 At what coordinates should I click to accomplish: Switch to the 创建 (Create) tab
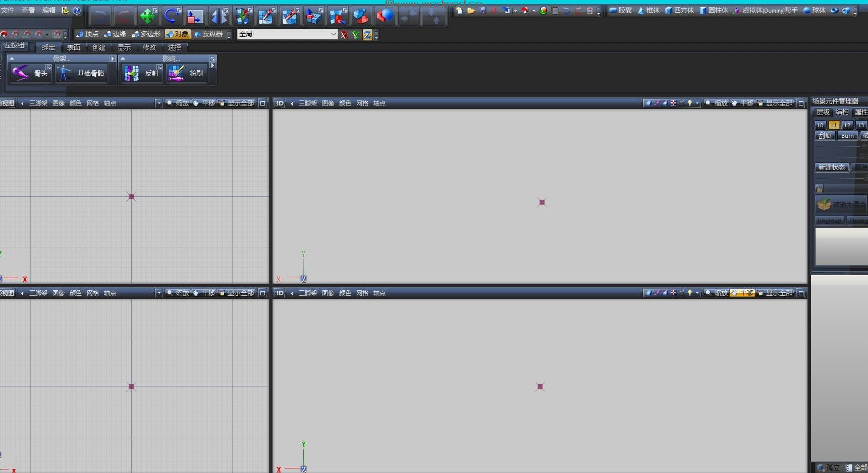pyautogui.click(x=99, y=47)
